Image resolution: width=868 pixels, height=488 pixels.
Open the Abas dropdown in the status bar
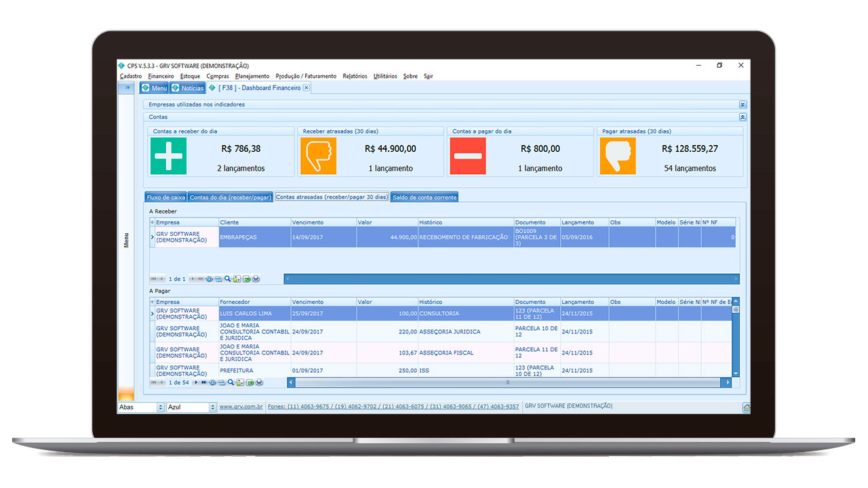coord(161,407)
